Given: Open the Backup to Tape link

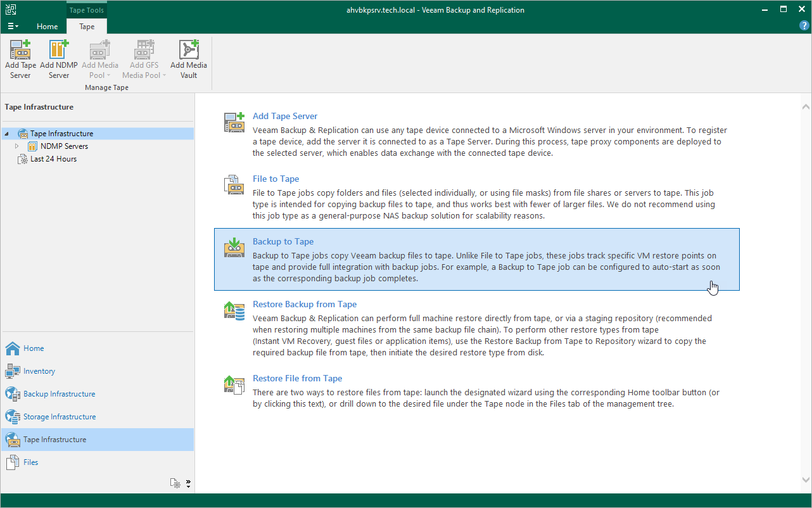Looking at the screenshot, I should coord(283,242).
